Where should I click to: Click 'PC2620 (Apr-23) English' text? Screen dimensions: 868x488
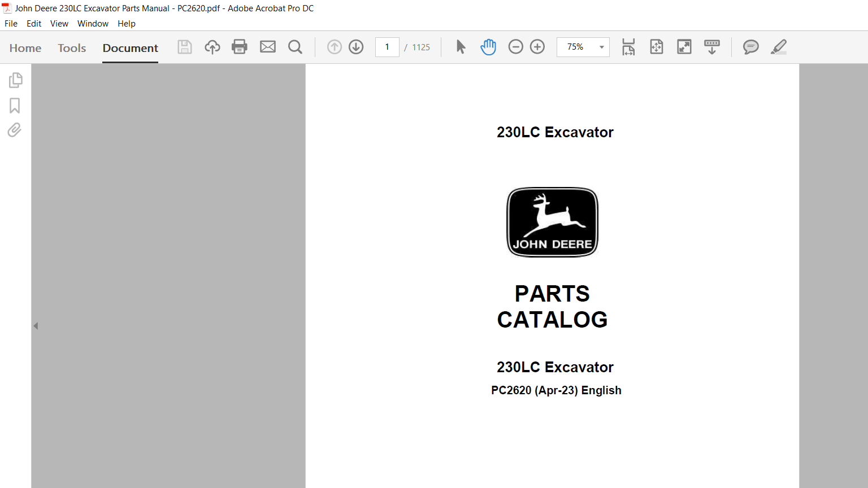click(x=556, y=390)
